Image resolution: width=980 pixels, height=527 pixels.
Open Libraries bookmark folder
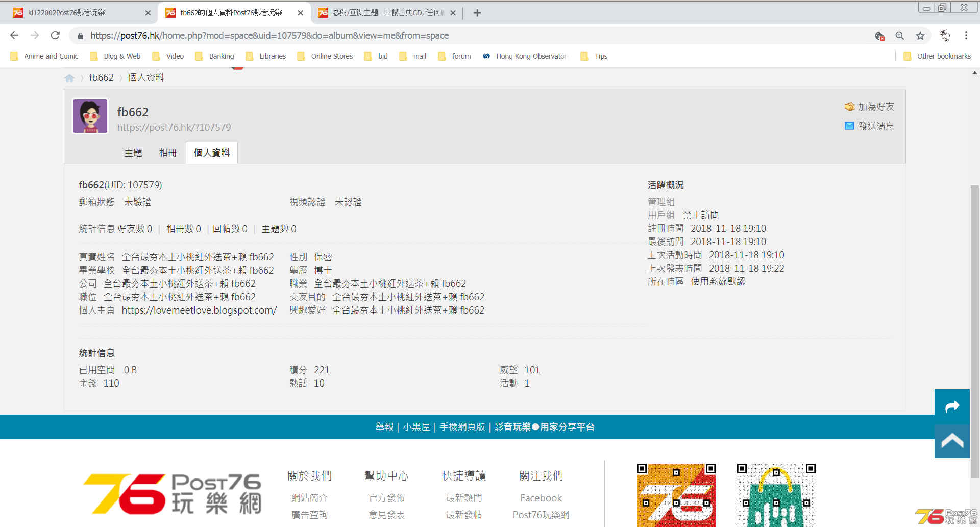(265, 56)
